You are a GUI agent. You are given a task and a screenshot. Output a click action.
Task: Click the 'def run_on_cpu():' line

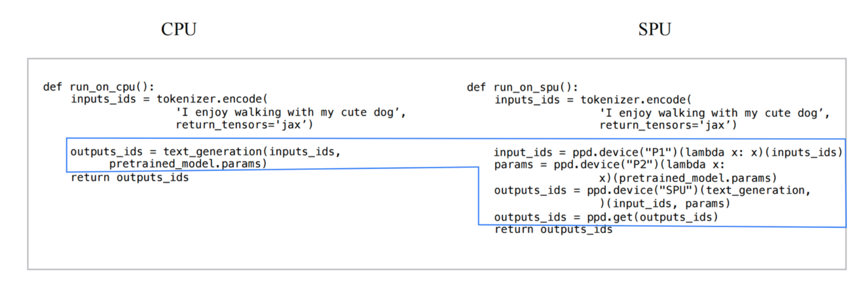click(99, 87)
